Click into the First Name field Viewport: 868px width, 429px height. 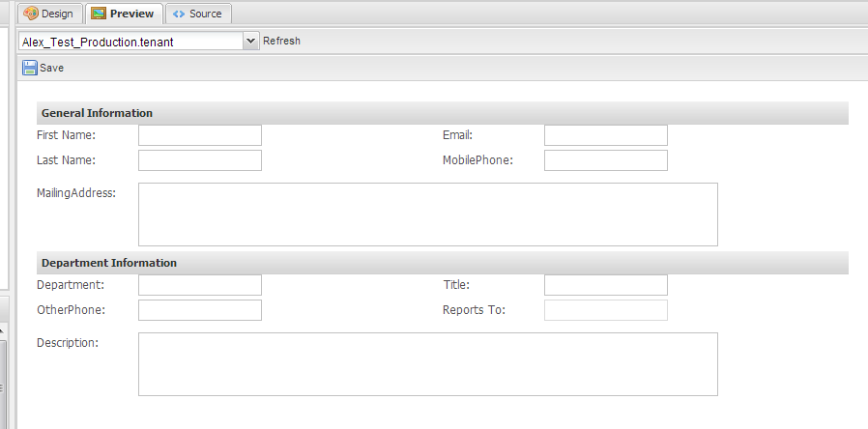200,135
